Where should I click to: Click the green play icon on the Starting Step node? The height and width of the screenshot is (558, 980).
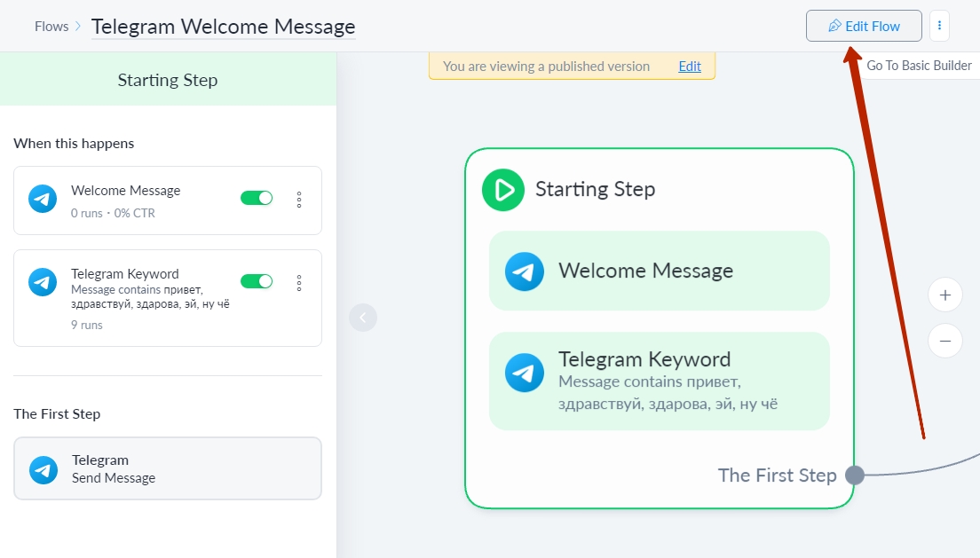point(503,190)
